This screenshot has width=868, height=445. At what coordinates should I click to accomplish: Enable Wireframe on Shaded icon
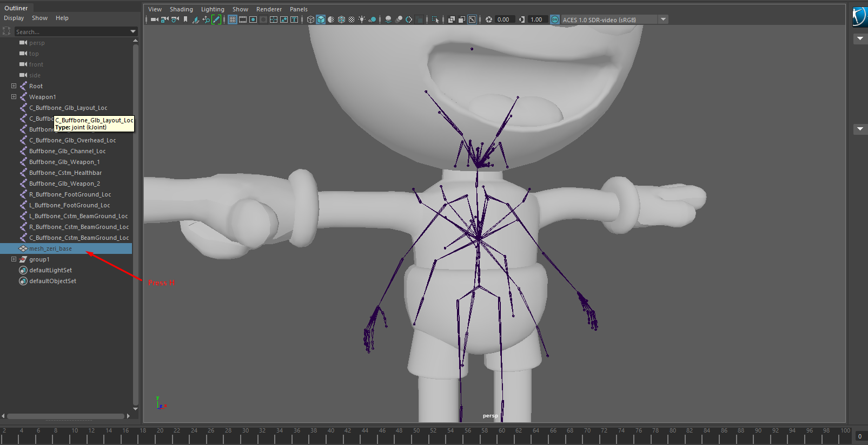pyautogui.click(x=341, y=19)
